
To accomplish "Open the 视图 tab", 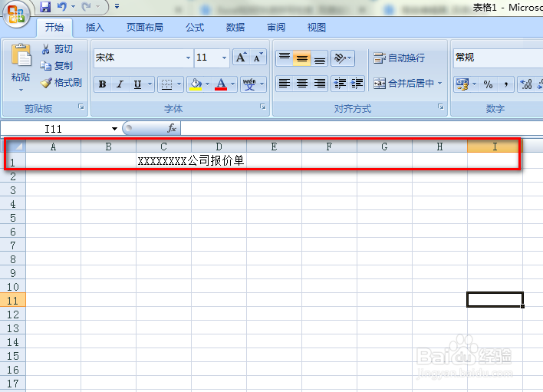I will [x=317, y=28].
